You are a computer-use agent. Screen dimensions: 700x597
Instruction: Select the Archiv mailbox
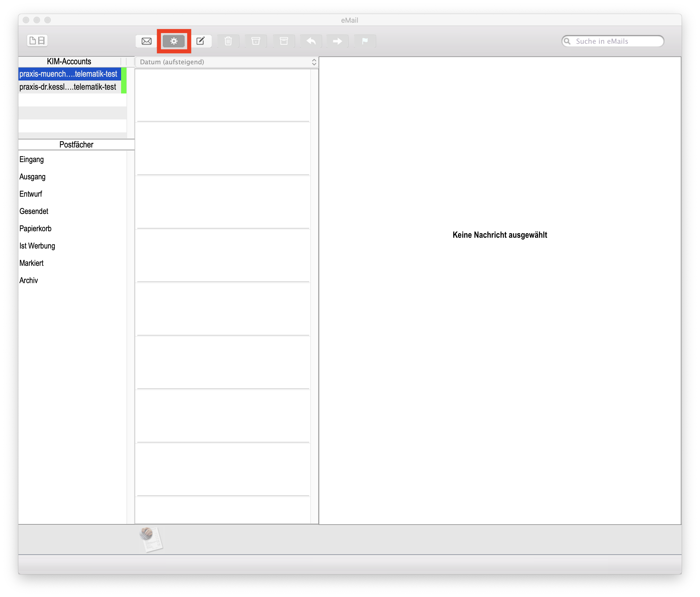pyautogui.click(x=29, y=281)
